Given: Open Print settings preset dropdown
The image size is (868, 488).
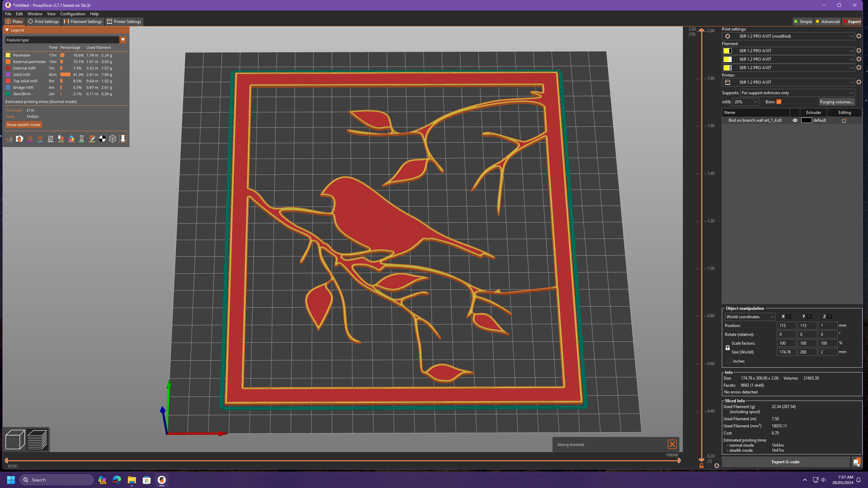Looking at the screenshot, I should coord(788,36).
